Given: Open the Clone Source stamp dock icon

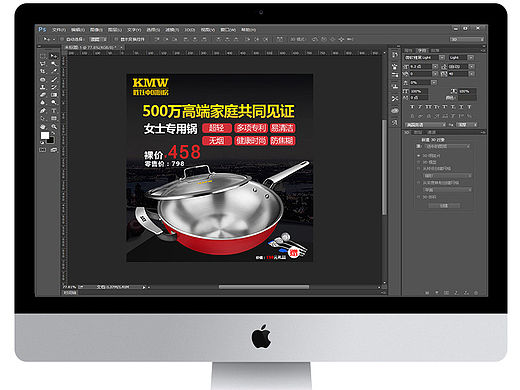Looking at the screenshot, I should point(395,86).
